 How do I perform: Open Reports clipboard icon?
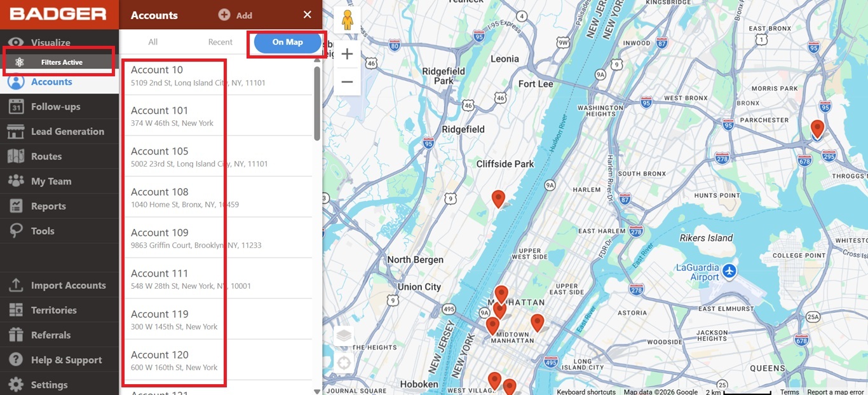[16, 206]
